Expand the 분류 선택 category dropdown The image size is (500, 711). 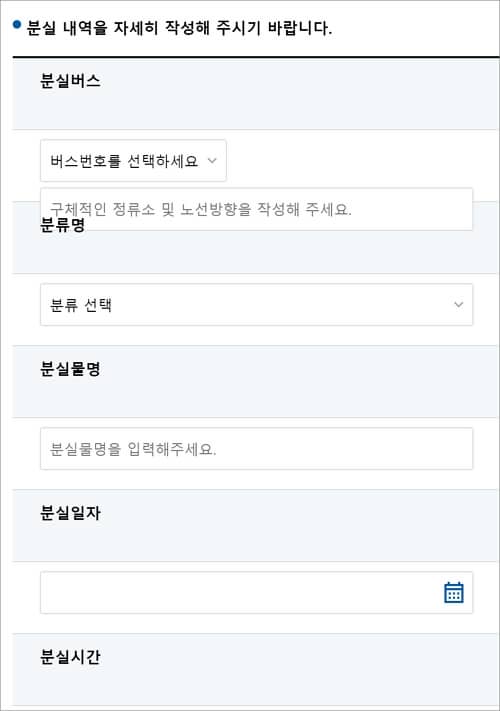[257, 305]
